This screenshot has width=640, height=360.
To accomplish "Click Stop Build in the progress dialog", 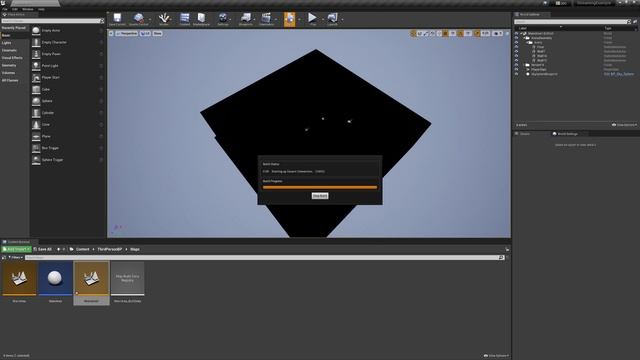I will (x=320, y=196).
